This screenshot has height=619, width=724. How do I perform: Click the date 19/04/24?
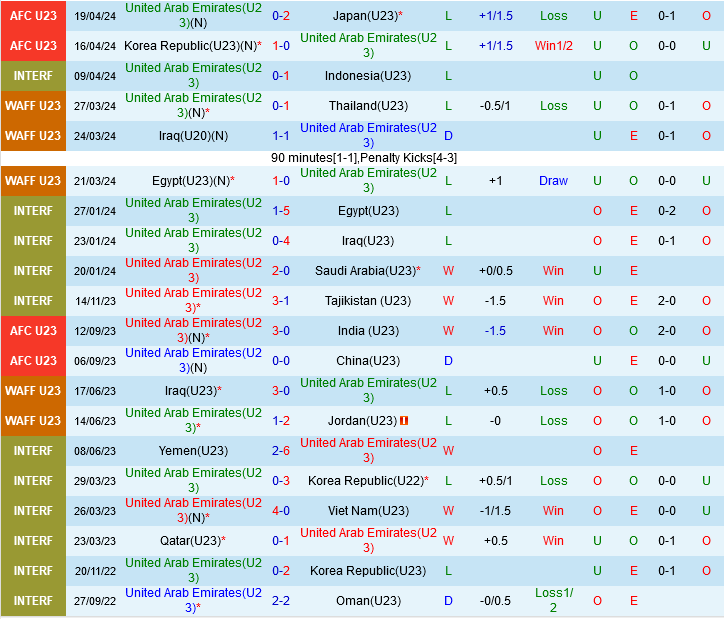(95, 16)
